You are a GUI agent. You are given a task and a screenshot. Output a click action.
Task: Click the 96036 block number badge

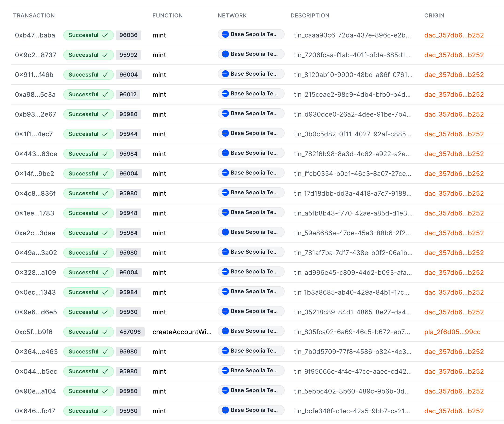pyautogui.click(x=129, y=35)
